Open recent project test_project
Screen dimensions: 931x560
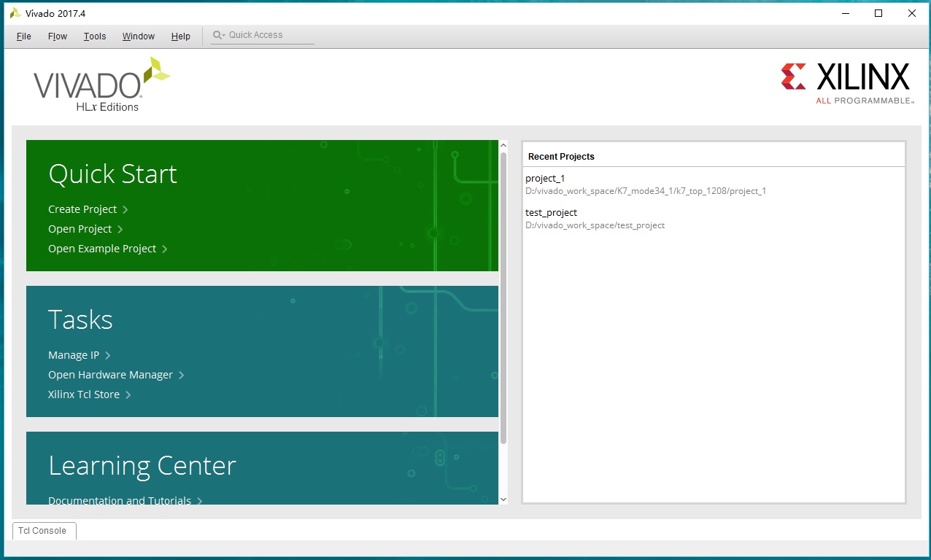(551, 212)
